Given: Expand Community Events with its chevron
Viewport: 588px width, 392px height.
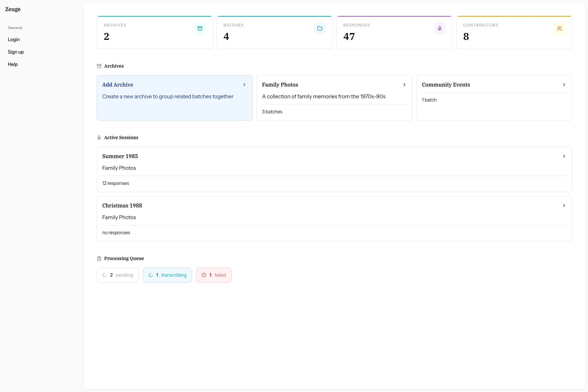Looking at the screenshot, I should (564, 85).
